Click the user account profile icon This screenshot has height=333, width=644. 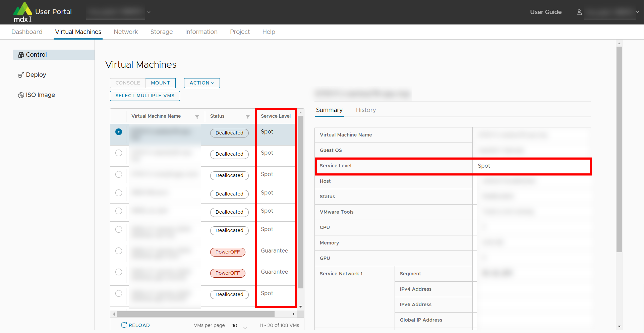(579, 12)
